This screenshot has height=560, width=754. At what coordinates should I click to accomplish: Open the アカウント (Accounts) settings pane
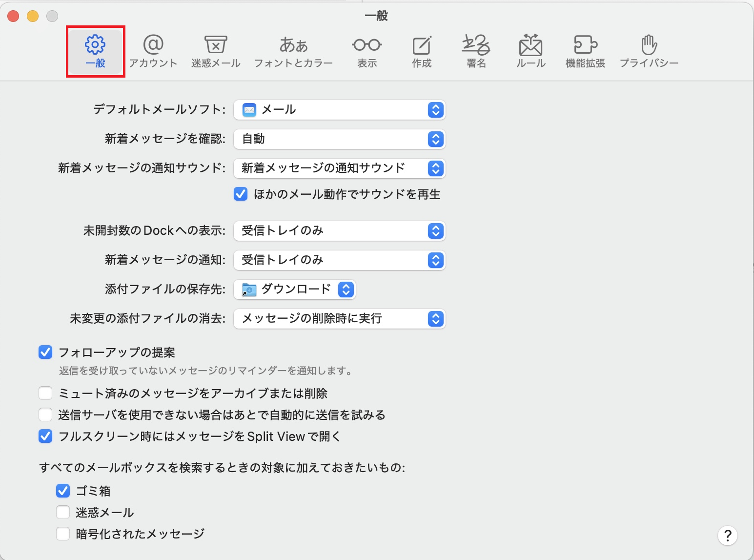click(x=153, y=51)
